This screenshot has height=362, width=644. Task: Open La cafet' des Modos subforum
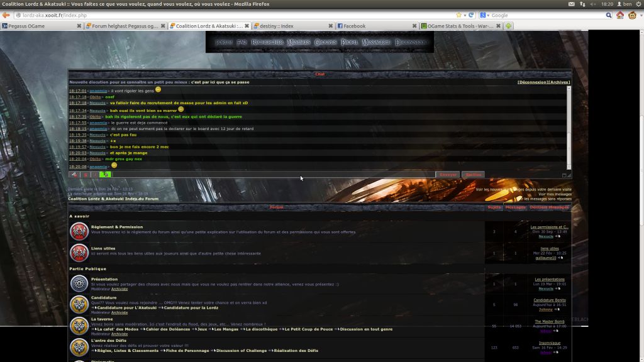click(118, 329)
